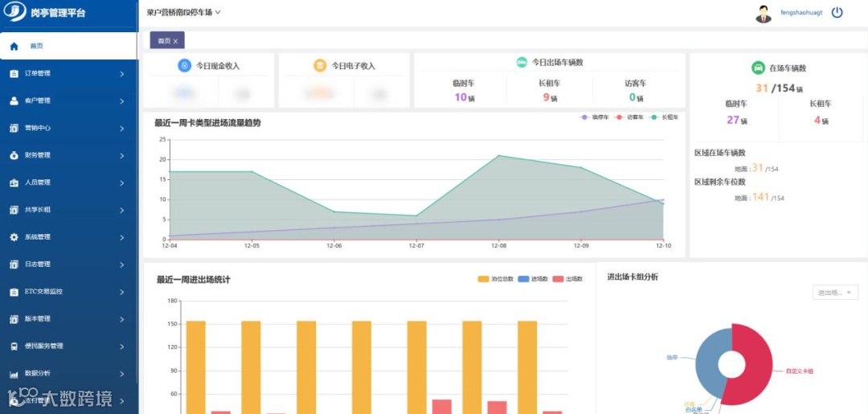This screenshot has width=868, height=414.
Task: Open the 共享长租 menu label
Action: 38,210
